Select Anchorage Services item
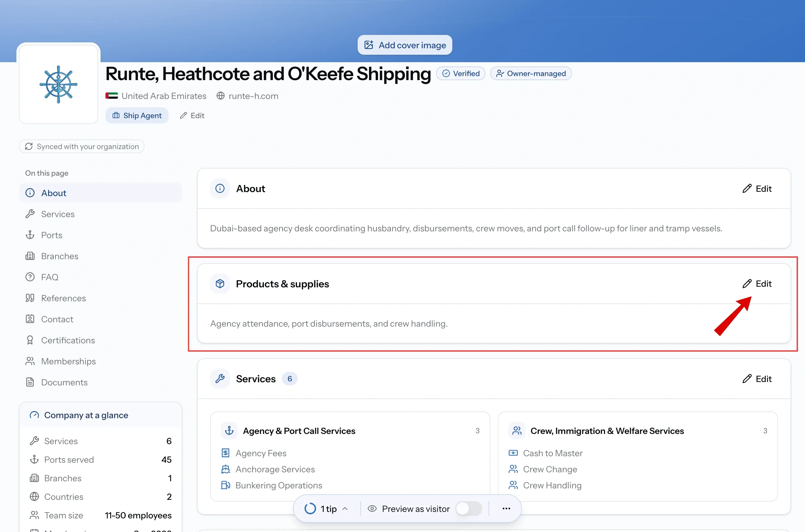The width and height of the screenshot is (805, 532). [268, 469]
